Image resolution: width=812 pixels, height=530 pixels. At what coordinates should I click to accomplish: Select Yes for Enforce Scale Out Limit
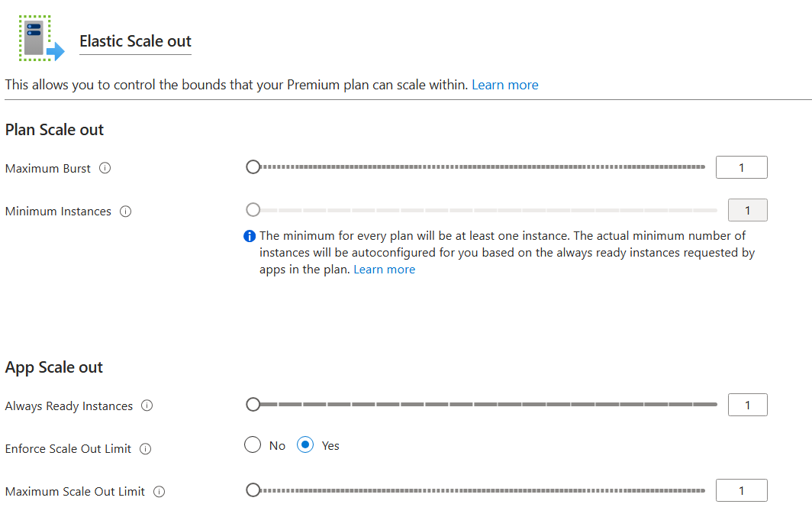(305, 445)
